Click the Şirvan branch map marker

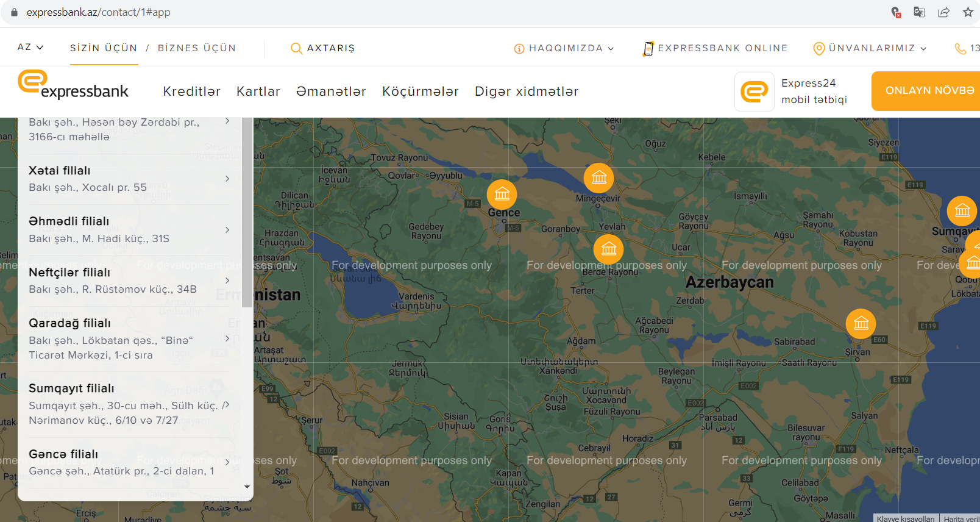pos(861,323)
